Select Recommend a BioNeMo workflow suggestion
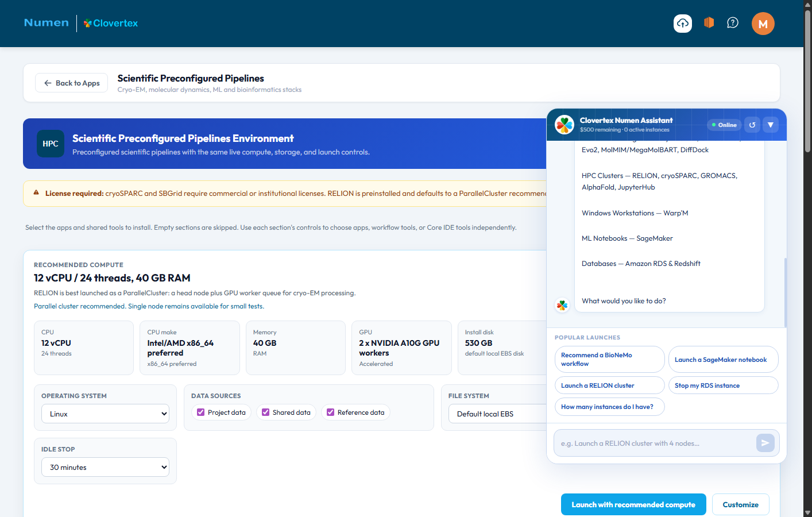Image resolution: width=812 pixels, height=517 pixels. tap(610, 360)
